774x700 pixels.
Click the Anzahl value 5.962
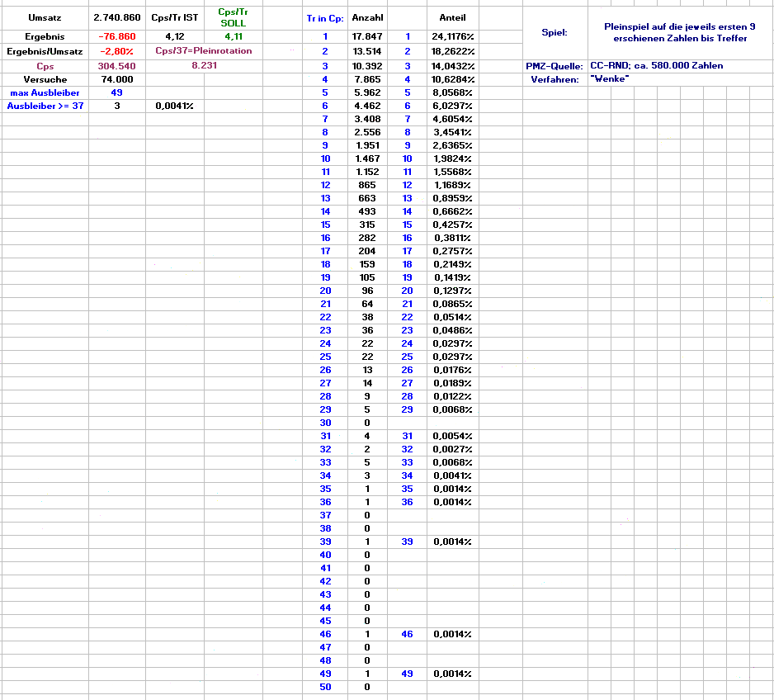coord(367,92)
